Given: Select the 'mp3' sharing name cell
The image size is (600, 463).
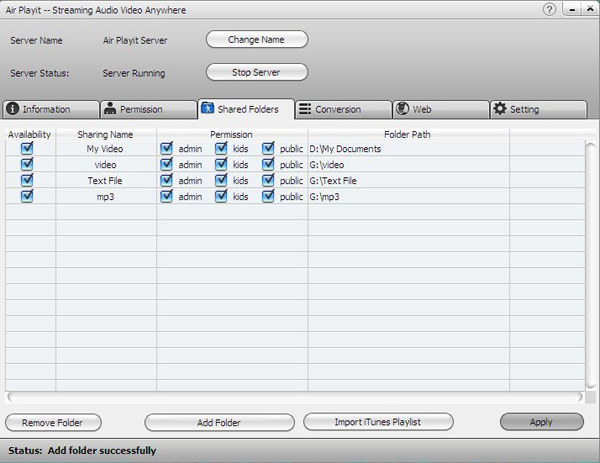Looking at the screenshot, I should coord(106,197).
